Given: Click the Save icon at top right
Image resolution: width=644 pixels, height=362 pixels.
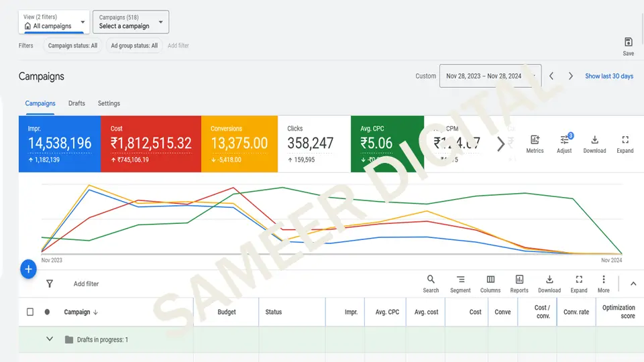Looking at the screenshot, I should point(628,42).
